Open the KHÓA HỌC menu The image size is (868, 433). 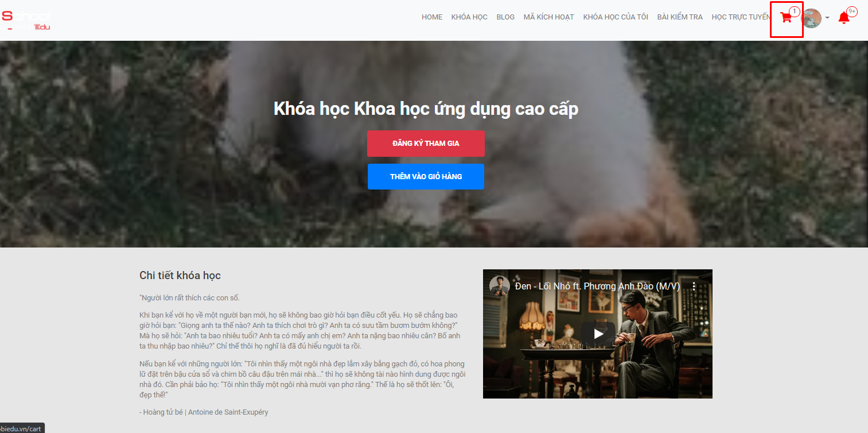tap(469, 17)
